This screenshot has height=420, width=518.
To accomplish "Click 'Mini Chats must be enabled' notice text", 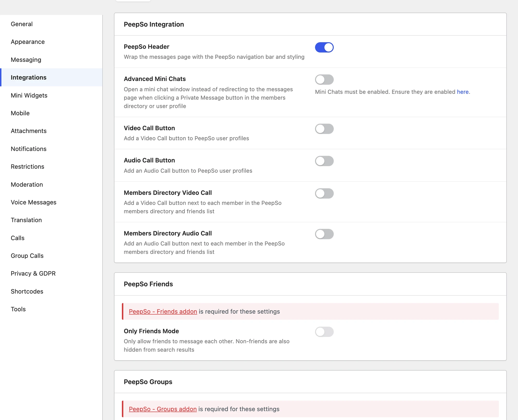I will click(392, 92).
